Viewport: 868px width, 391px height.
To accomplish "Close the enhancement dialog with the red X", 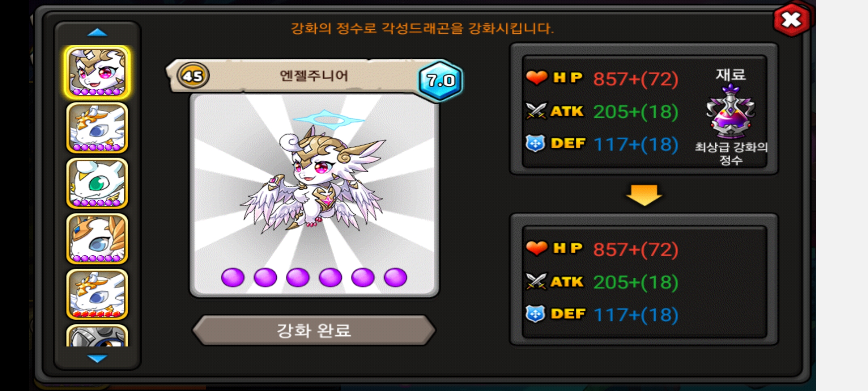I will pos(791,20).
